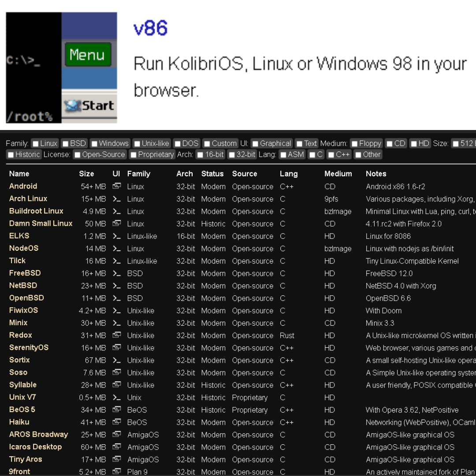Open the KolibriOS-style v86 logo thumbnail
Viewport: 476px width, 476px height.
point(61,67)
